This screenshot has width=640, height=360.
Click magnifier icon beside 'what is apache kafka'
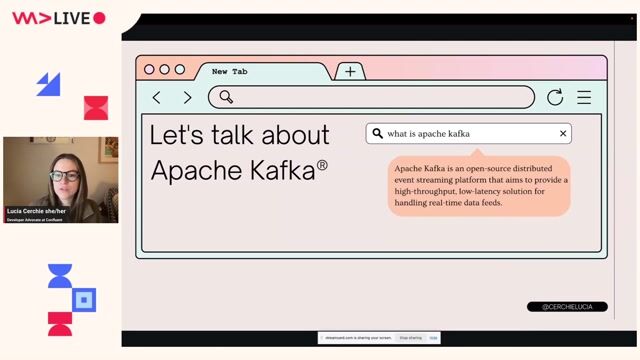coord(378,133)
